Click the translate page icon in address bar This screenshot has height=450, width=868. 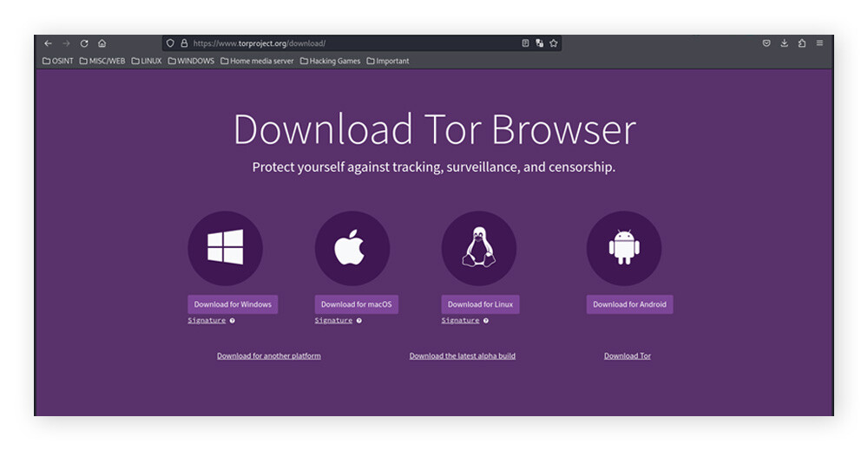pos(539,43)
